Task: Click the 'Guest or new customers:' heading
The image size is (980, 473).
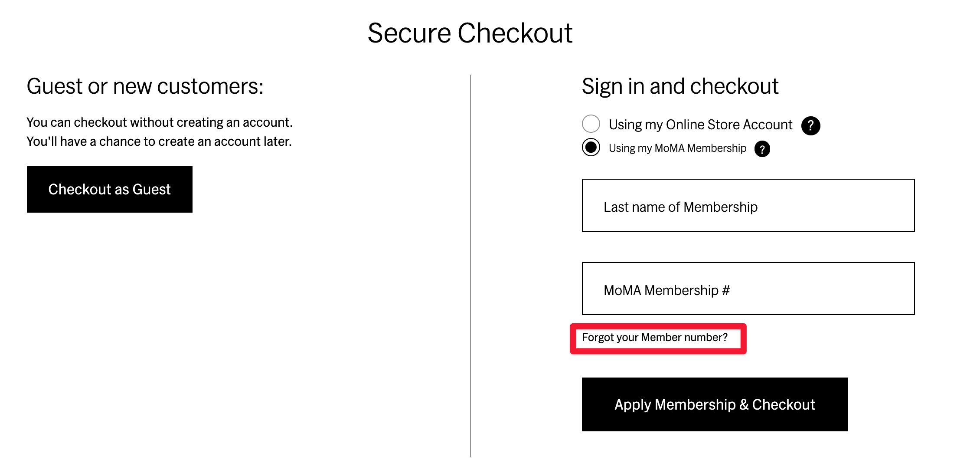Action: pos(145,86)
